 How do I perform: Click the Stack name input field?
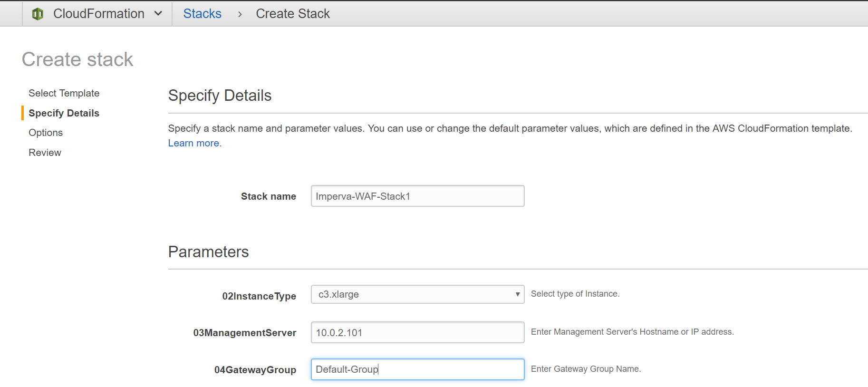point(417,196)
